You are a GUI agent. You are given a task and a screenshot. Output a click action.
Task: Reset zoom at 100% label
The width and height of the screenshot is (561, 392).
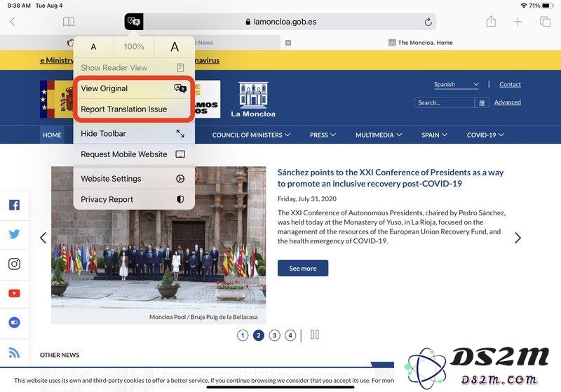coord(134,47)
